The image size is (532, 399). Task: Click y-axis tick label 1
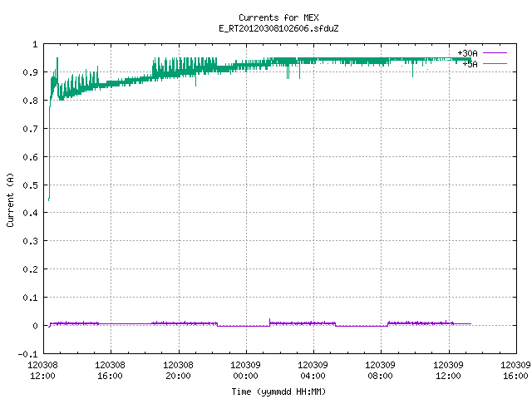click(x=35, y=44)
